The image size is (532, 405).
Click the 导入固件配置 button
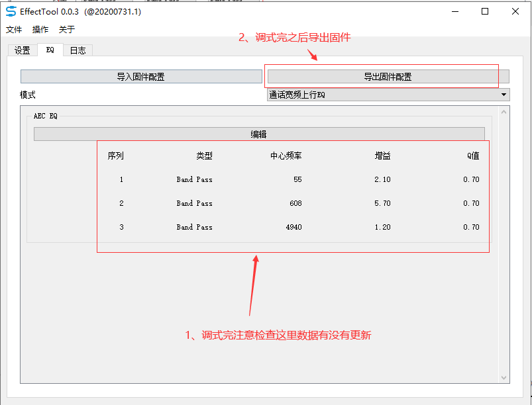(x=141, y=77)
